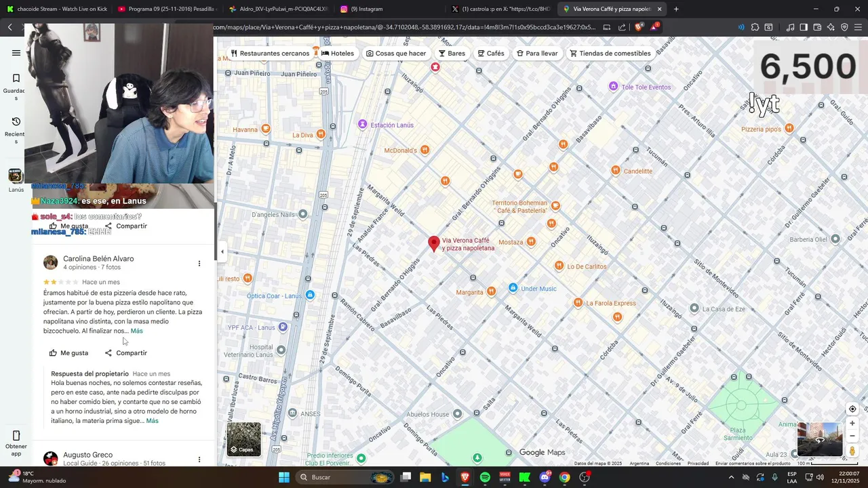The image size is (868, 488).
Task: Switch to the castrola X tab
Action: (500, 9)
